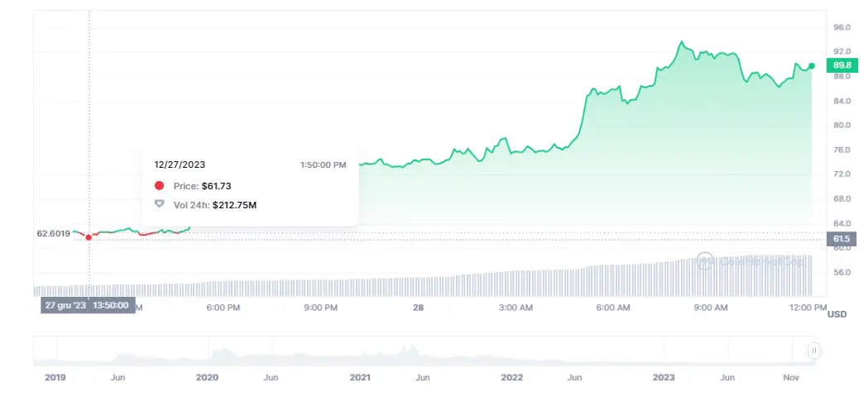
Task: Click the 96.0 price axis label
Action: [842, 27]
